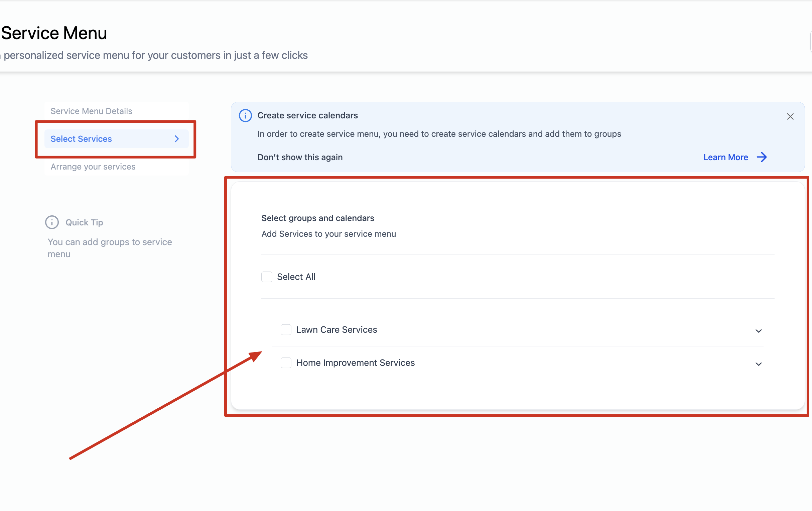Viewport: 812px width, 511px height.
Task: Click the arrow icon next to Learn More
Action: click(762, 157)
